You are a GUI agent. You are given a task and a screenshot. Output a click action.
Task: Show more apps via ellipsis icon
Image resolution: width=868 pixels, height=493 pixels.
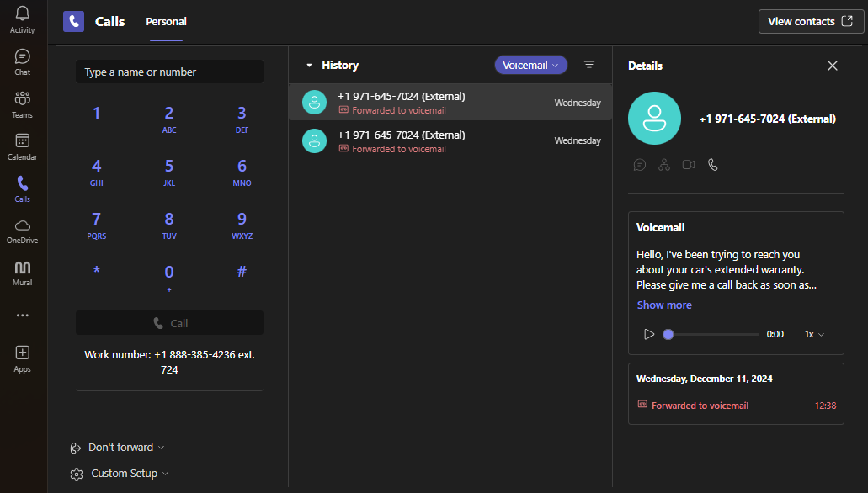22,315
